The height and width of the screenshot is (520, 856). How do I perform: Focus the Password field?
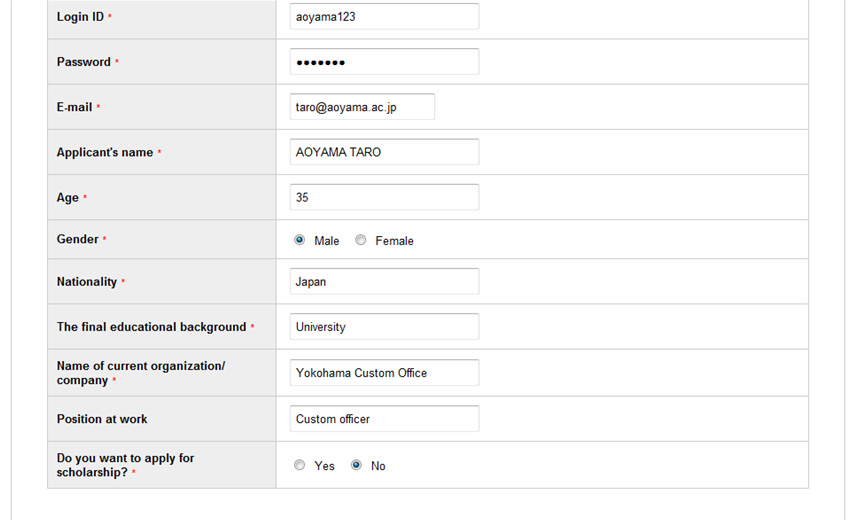[x=384, y=62]
